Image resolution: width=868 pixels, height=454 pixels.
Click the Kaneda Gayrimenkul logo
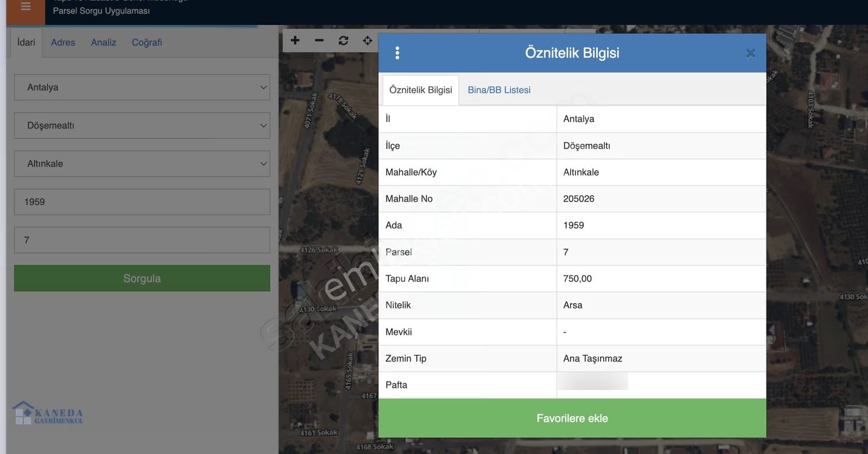48,413
